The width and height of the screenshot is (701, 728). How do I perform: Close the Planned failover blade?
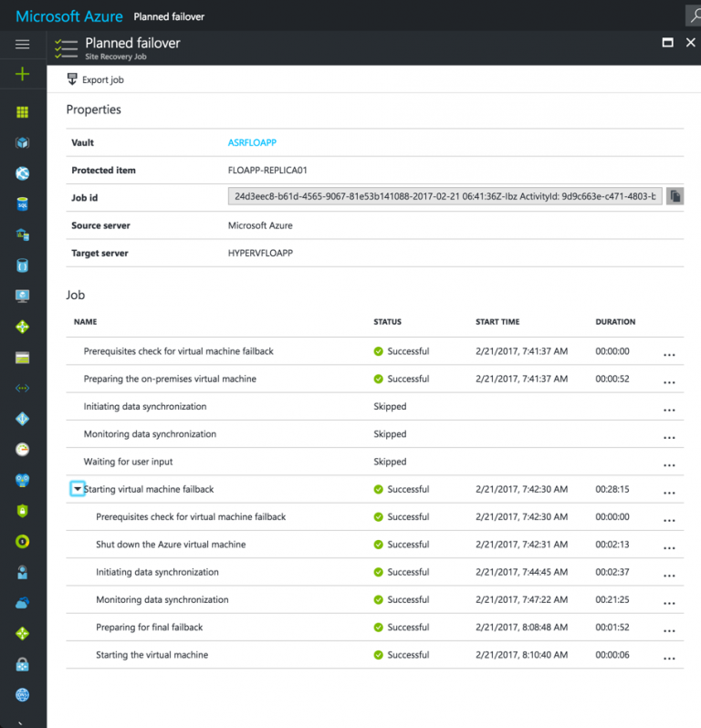coord(691,43)
